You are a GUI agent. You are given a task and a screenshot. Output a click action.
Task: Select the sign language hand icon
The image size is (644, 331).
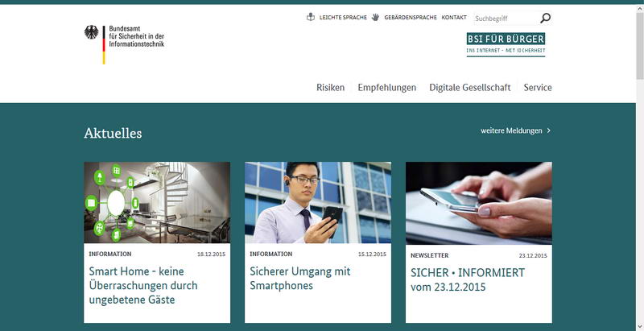tap(375, 17)
